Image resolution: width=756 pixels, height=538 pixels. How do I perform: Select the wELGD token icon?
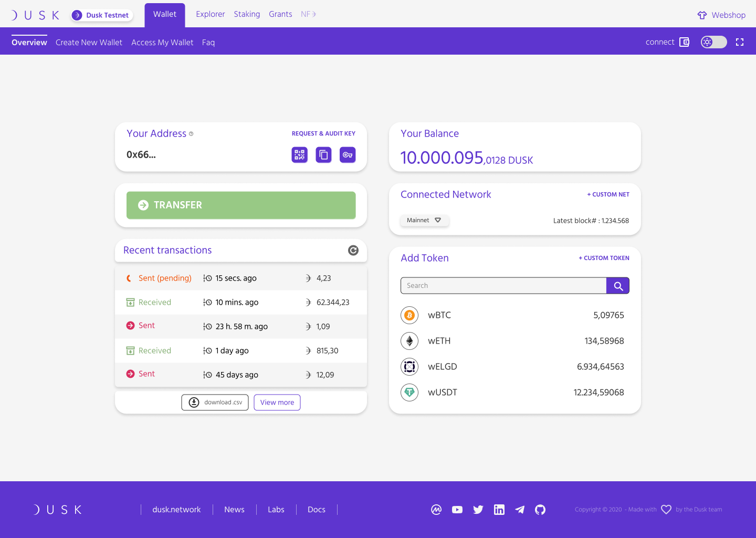[409, 367]
